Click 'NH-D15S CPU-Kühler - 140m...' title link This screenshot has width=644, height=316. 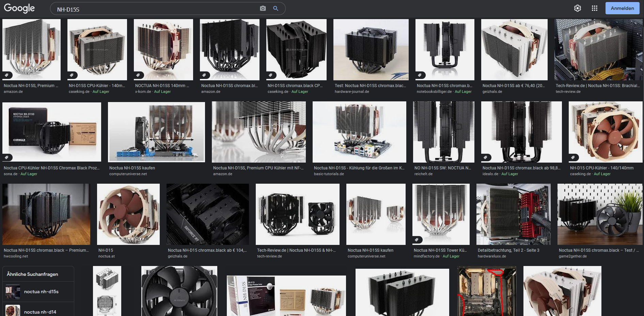pos(97,86)
